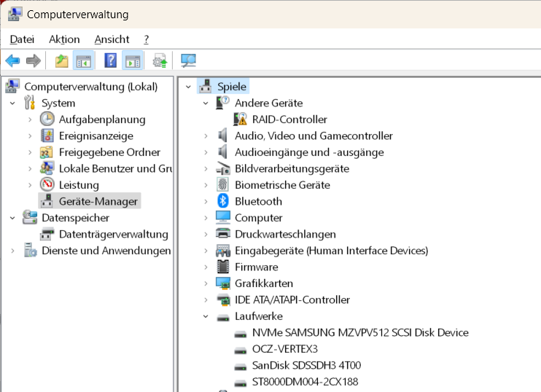Click the Aufgabenplanung clock icon

tap(47, 119)
